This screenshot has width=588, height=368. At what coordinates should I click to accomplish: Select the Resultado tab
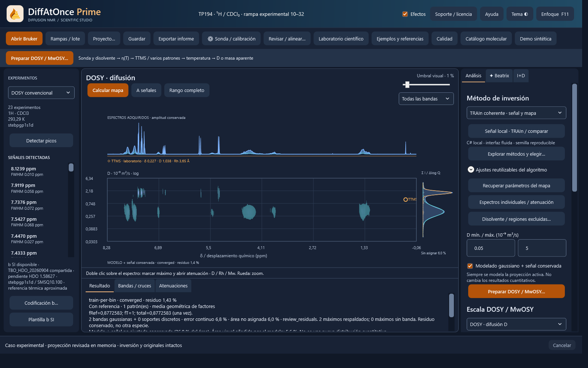100,286
